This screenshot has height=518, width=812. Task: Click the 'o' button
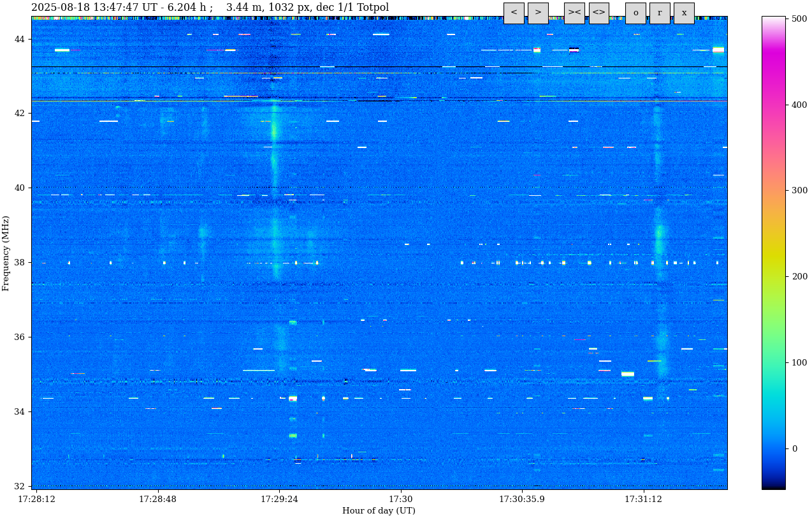pyautogui.click(x=635, y=13)
